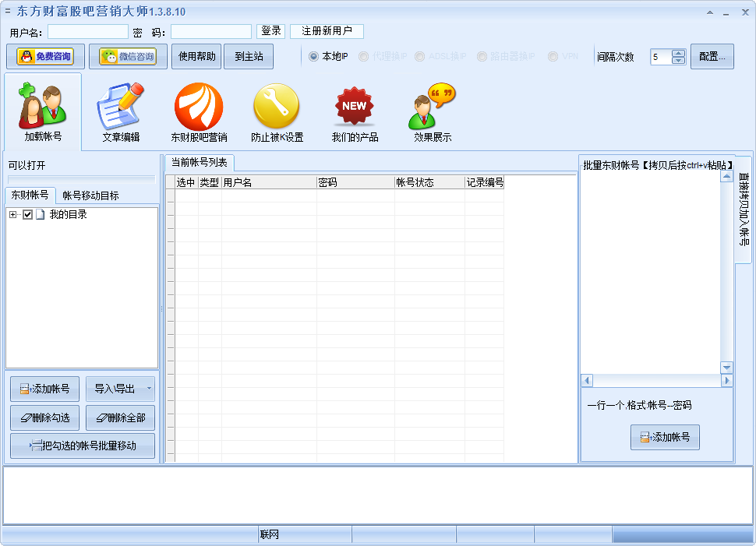
Task: Open the 导入\导出 dropdown arrow
Action: (x=149, y=389)
